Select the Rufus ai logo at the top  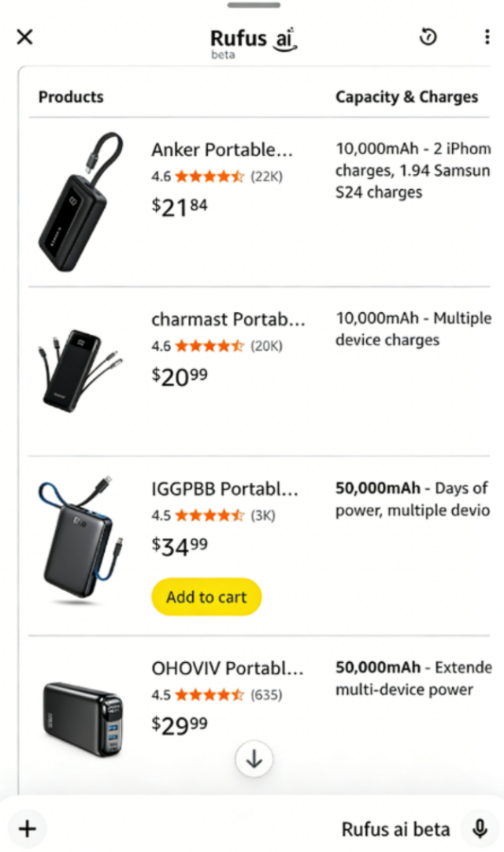[x=254, y=38]
